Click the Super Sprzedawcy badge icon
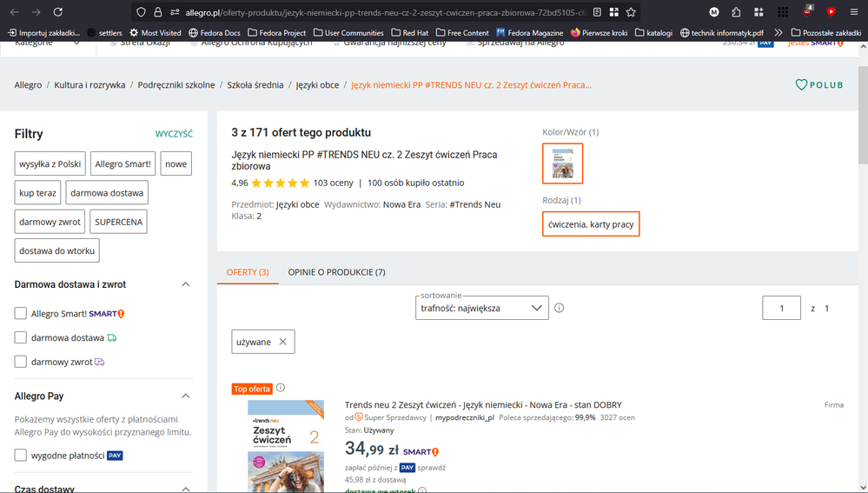The image size is (868, 493). click(x=359, y=417)
